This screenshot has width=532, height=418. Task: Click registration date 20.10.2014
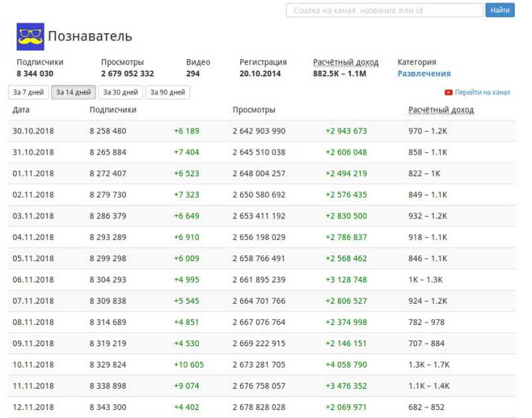[260, 74]
